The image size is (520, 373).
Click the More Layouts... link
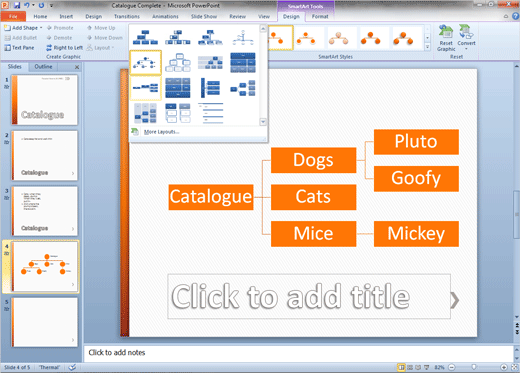tap(162, 132)
